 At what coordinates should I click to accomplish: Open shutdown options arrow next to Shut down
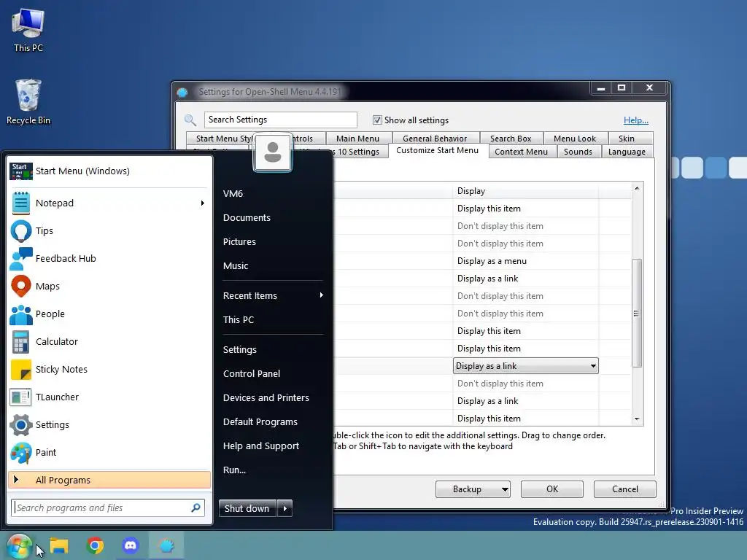(285, 508)
